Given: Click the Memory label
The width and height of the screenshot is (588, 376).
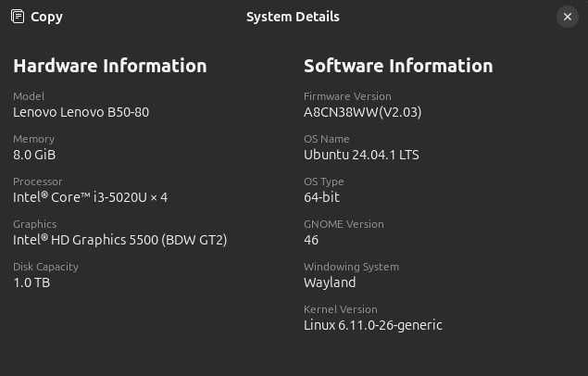Looking at the screenshot, I should 33,139.
